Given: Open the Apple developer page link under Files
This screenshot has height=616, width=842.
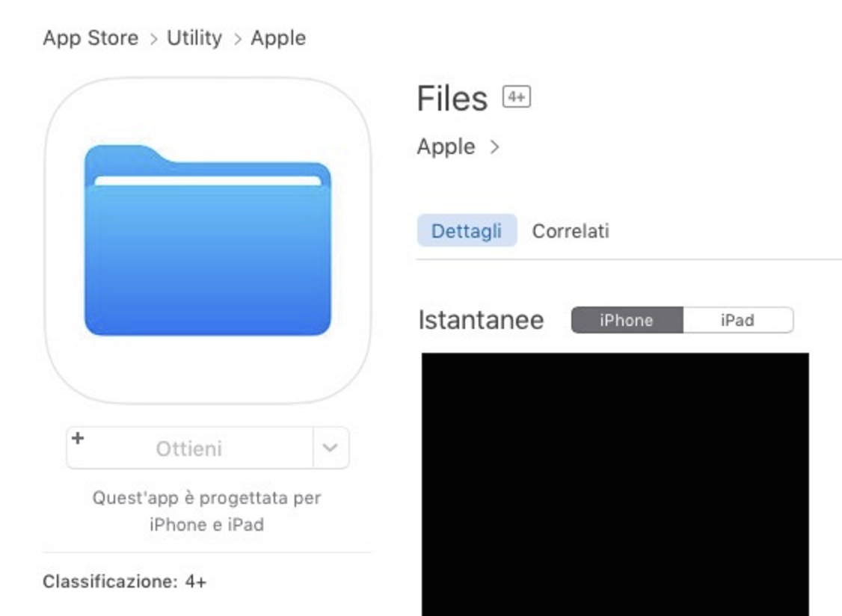Looking at the screenshot, I should click(446, 147).
